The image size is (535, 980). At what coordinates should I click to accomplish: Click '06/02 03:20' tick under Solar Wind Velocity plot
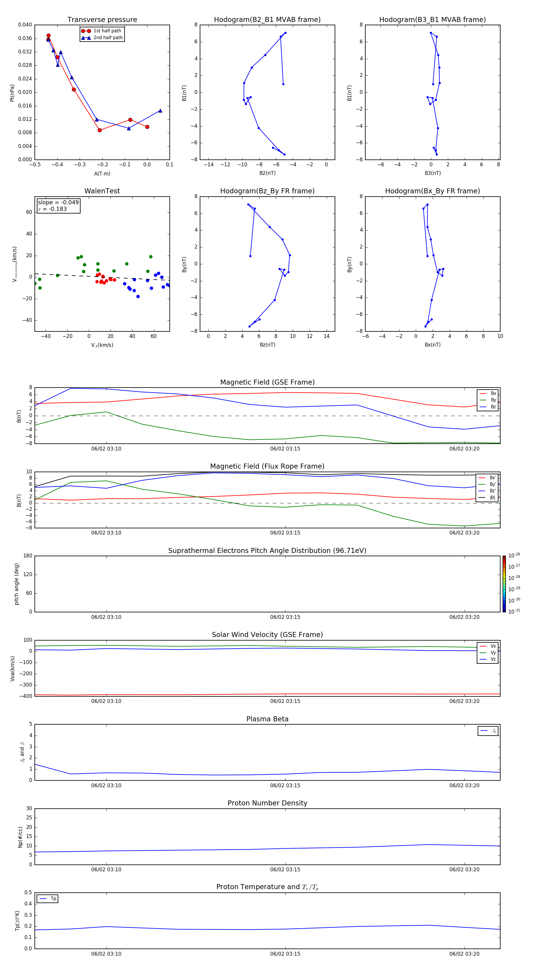tap(464, 701)
